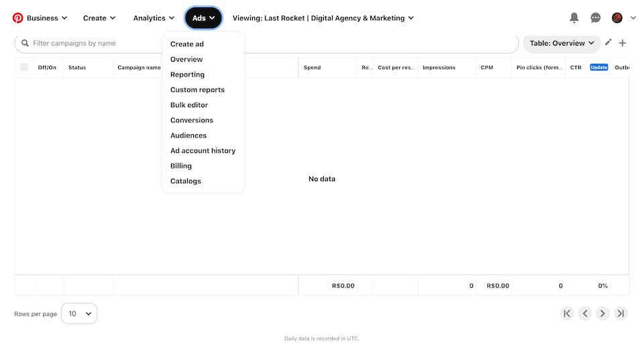The image size is (644, 343).
Task: Open the Viewing: Last Rocket account switcher
Action: pyautogui.click(x=323, y=18)
